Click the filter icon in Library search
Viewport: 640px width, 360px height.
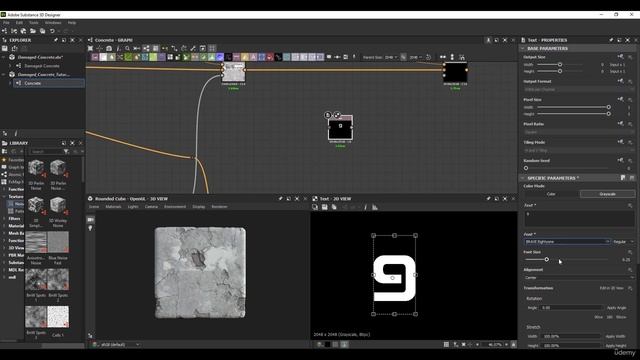click(66, 151)
